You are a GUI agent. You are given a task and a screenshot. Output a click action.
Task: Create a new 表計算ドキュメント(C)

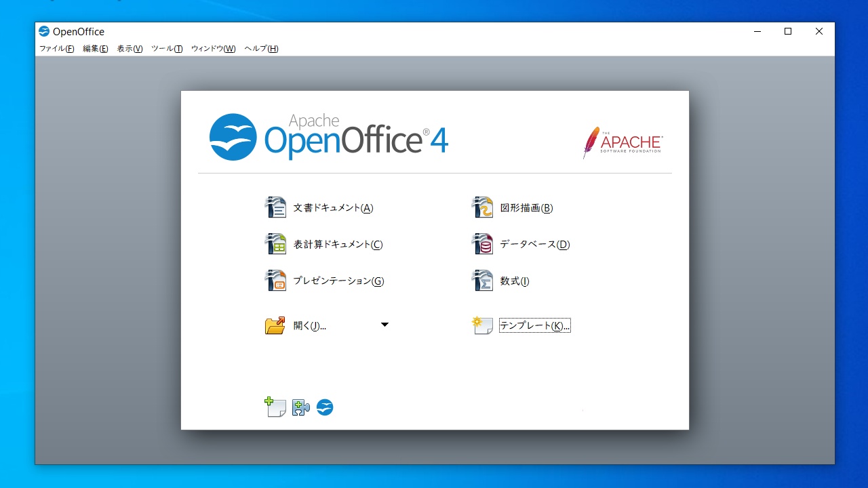[x=338, y=245]
